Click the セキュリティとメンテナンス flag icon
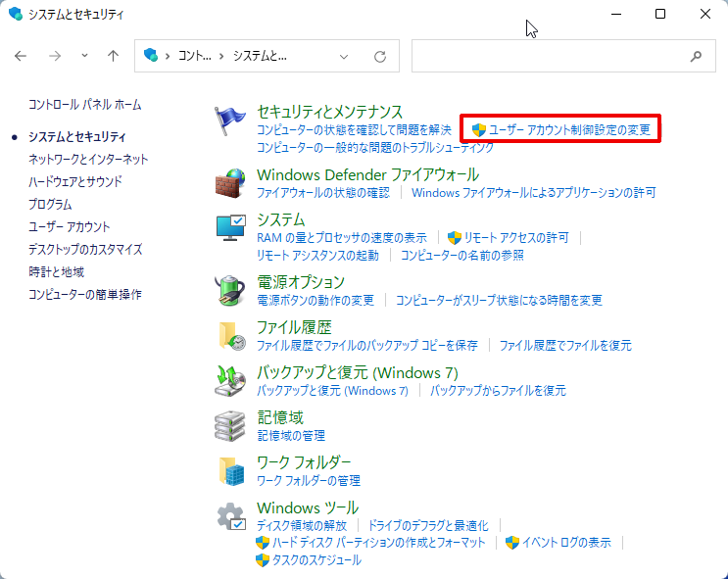This screenshot has height=579, width=728. coord(230,121)
